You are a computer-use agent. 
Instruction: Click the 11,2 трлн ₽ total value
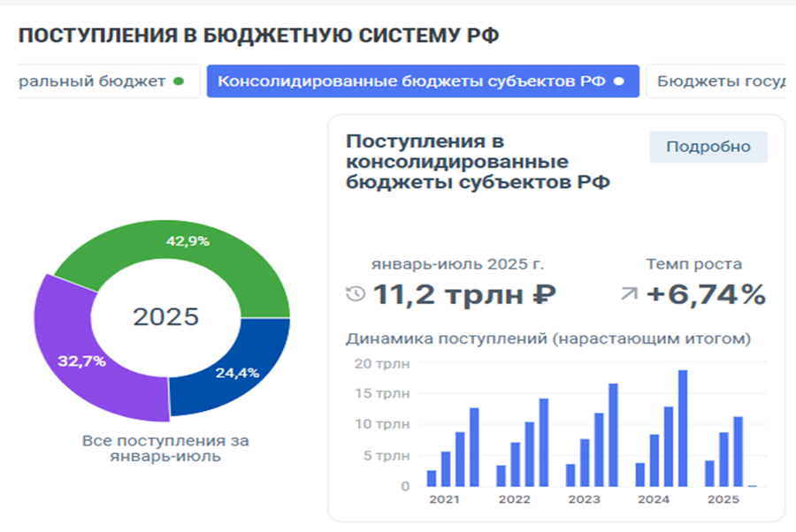tap(464, 294)
